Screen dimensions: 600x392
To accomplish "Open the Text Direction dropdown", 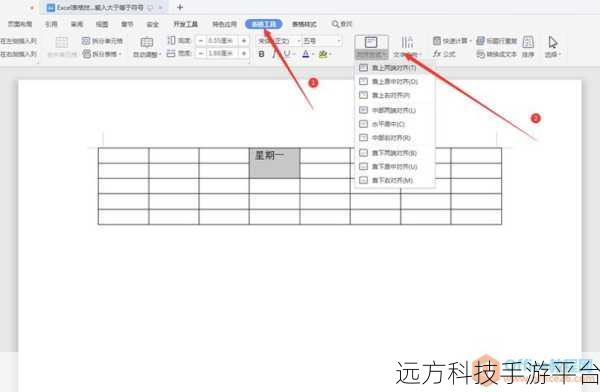I will (x=407, y=47).
